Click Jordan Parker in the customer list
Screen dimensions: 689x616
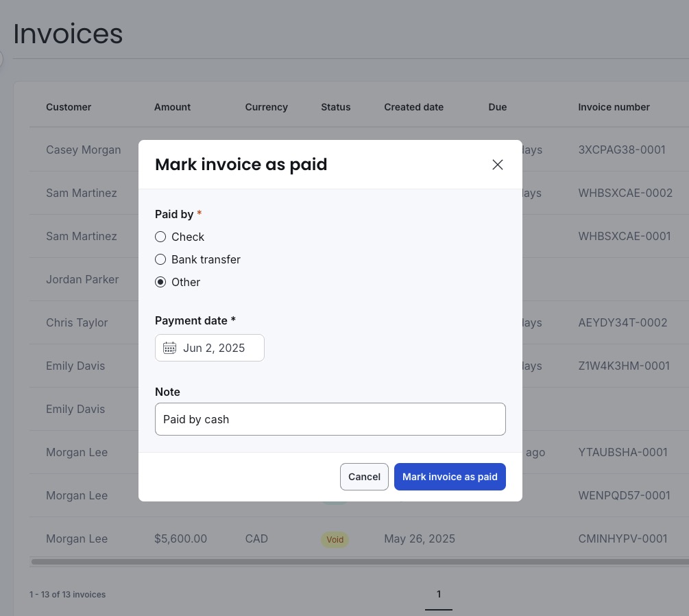pos(82,280)
